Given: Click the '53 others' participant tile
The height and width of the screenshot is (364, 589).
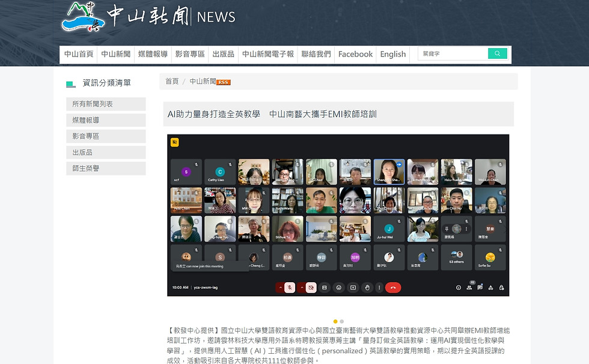Looking at the screenshot, I should point(456,257).
